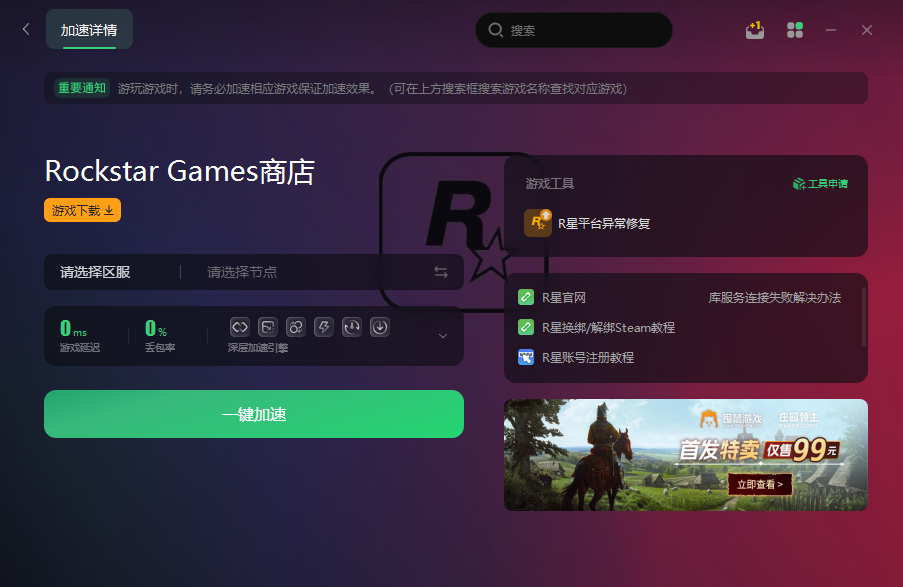Click the circled down-arrow engine icon
903x587 pixels.
(380, 327)
